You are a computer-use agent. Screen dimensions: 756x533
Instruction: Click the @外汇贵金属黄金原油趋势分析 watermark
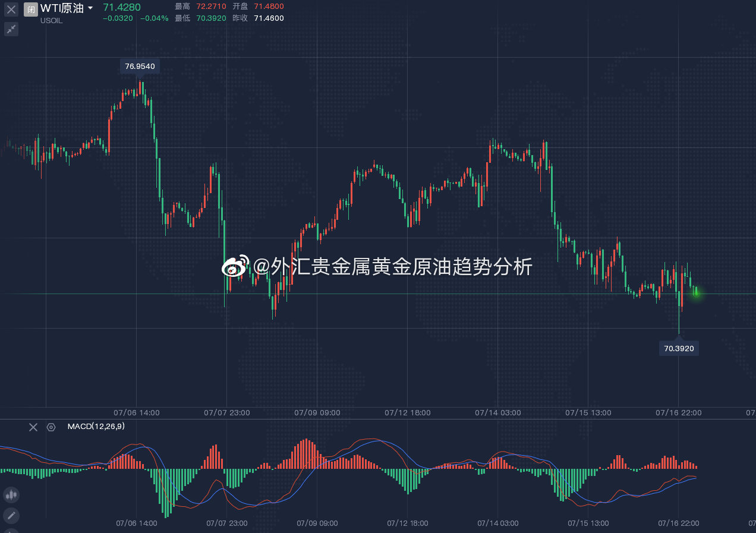tap(380, 268)
